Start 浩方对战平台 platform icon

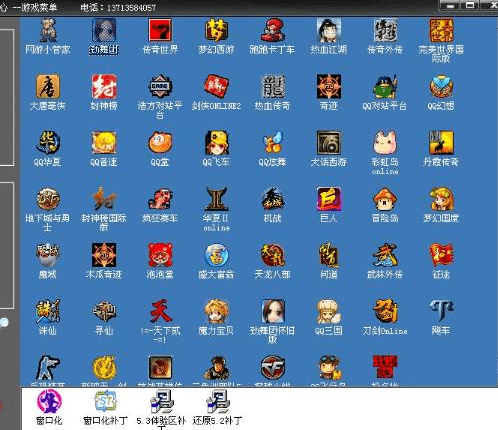160,87
